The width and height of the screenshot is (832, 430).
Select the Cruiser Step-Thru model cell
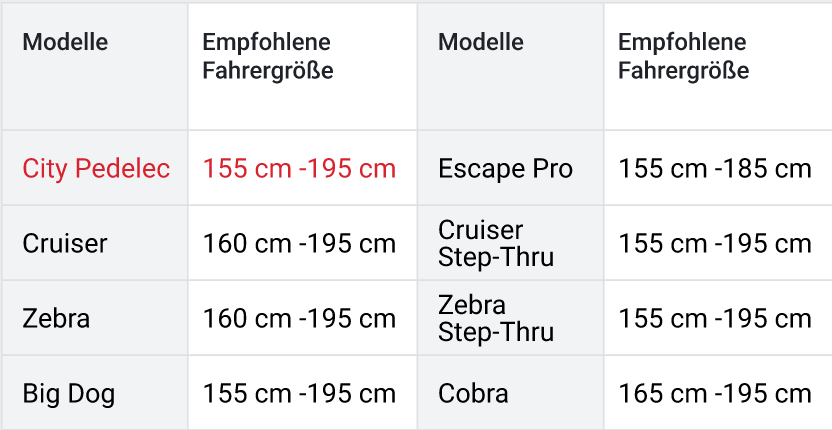[496, 243]
